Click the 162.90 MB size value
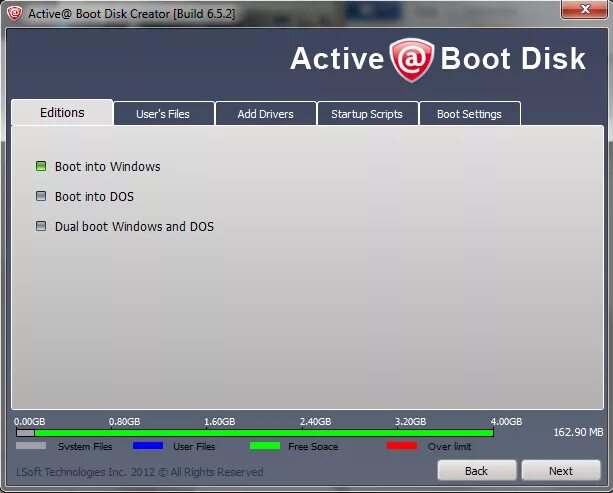Viewport: 613px width, 493px height. 578,432
